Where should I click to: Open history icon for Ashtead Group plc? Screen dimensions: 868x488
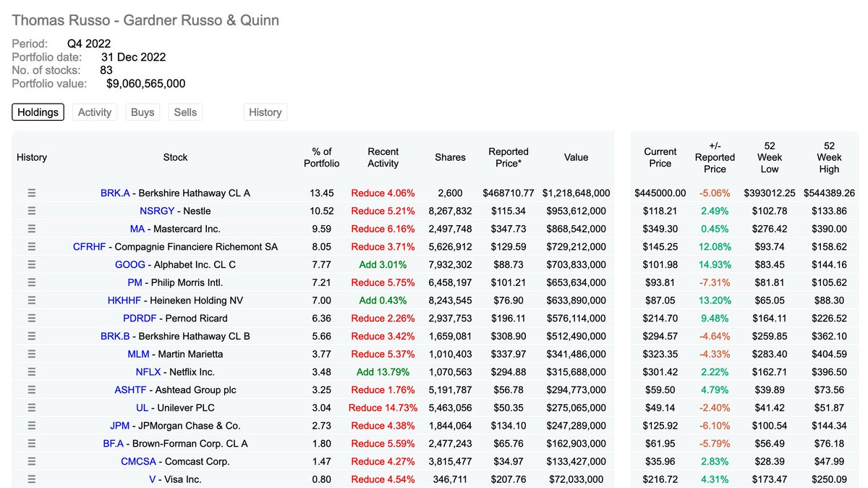pos(32,390)
